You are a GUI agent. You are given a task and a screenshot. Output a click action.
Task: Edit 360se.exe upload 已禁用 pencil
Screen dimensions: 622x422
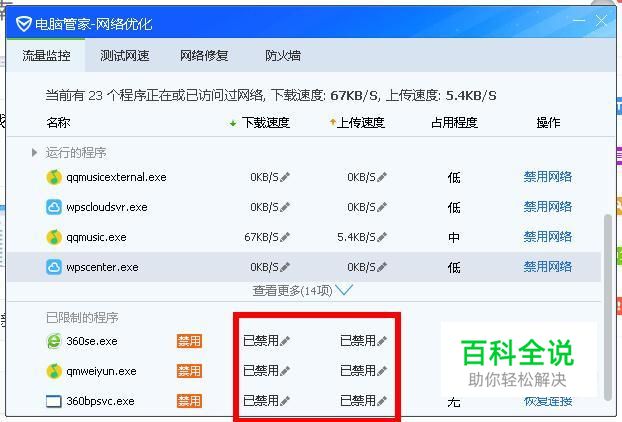(x=382, y=341)
